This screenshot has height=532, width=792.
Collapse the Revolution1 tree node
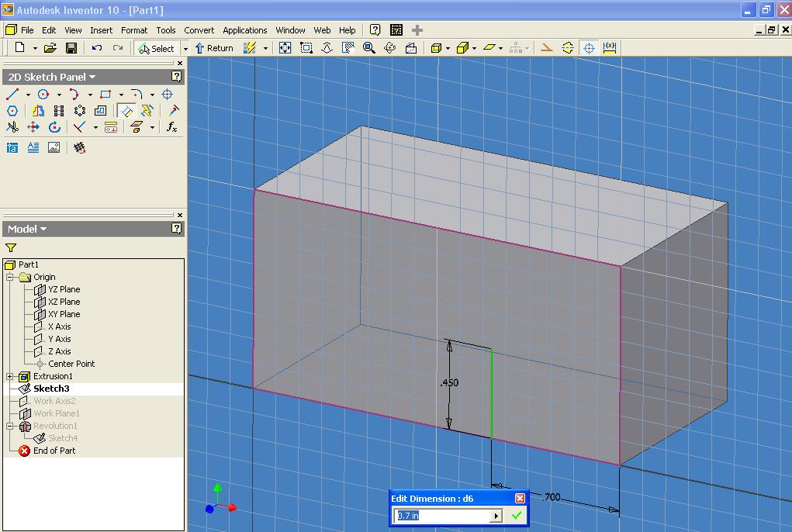coord(9,426)
